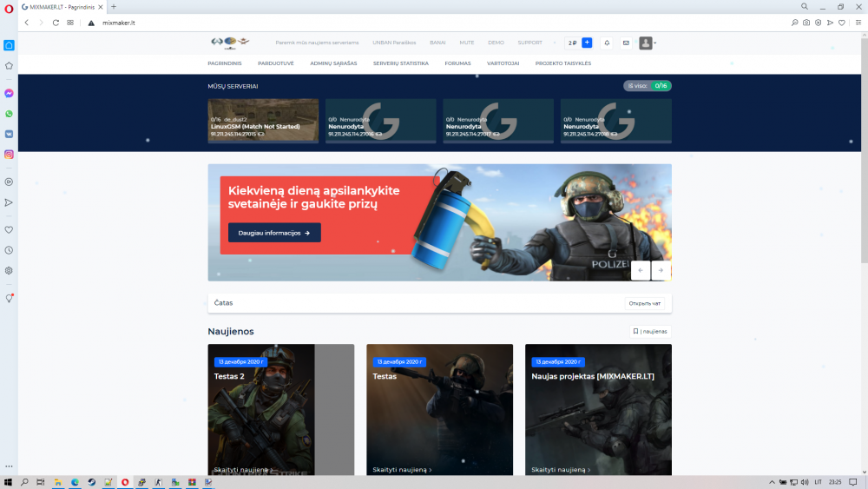Screen dimensions: 868x489
Task: Take a snapshot with camera icon
Action: [x=806, y=23]
